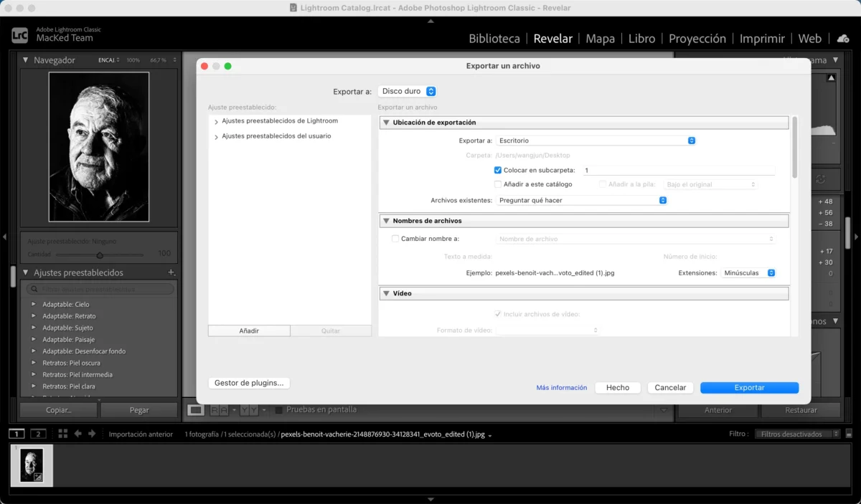This screenshot has width=861, height=504.
Task: Click the cloud sync status icon
Action: pos(843,38)
